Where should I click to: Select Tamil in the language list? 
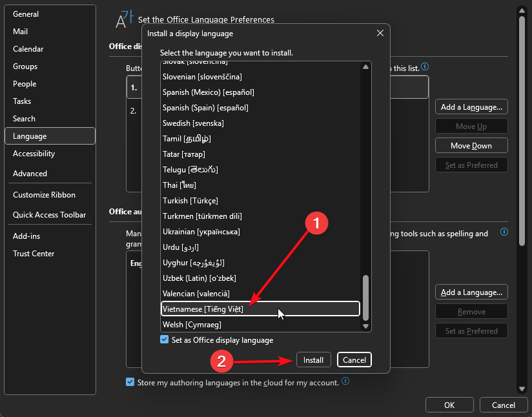click(260, 138)
